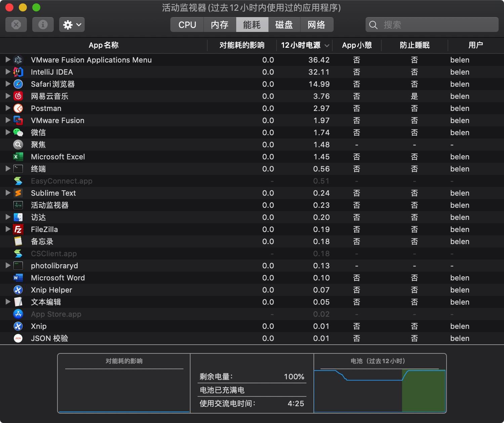
Task: Click the 电池已充满电 status text
Action: [x=222, y=390]
